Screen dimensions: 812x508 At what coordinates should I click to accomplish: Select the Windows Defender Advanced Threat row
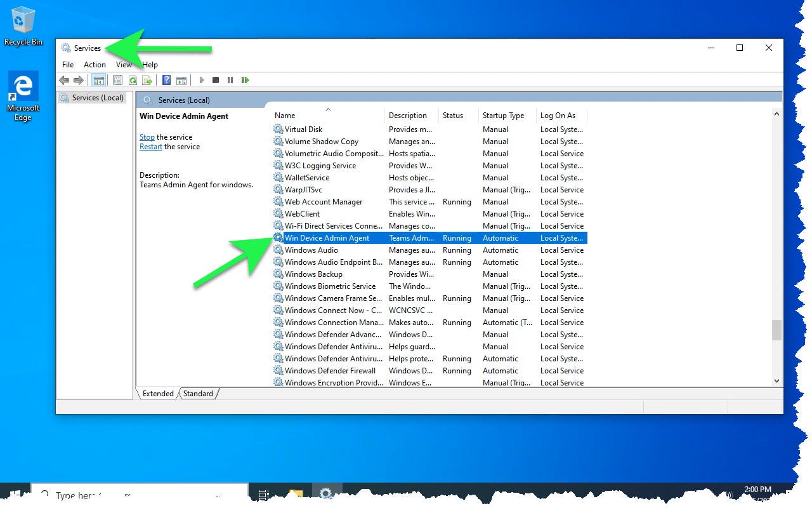tap(429, 334)
